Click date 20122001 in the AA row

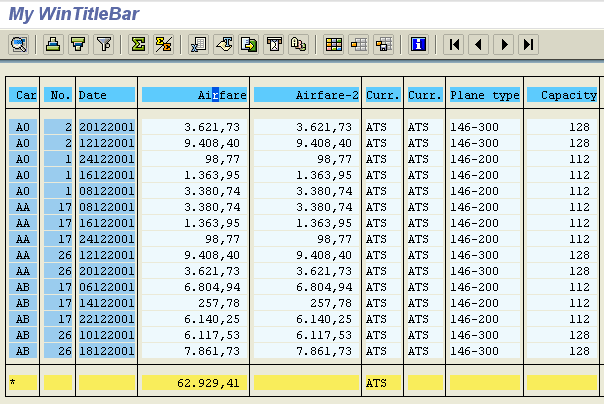pos(107,271)
